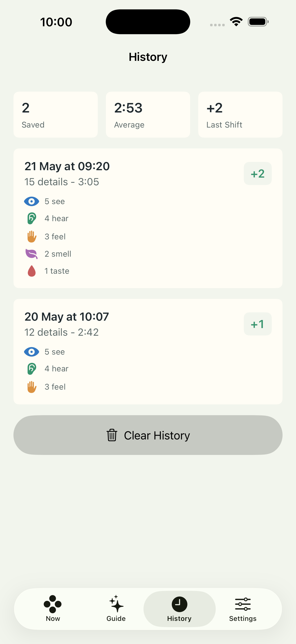Open the 20 May at 10:07 session

point(148,351)
